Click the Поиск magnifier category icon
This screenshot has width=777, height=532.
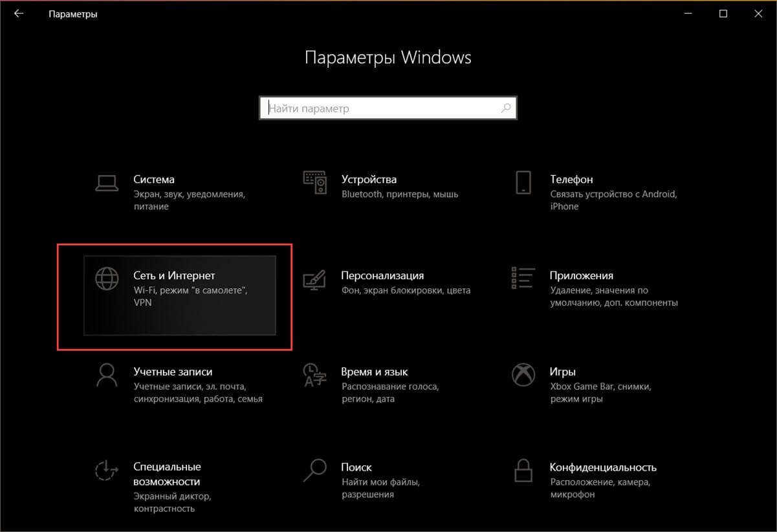[x=315, y=470]
